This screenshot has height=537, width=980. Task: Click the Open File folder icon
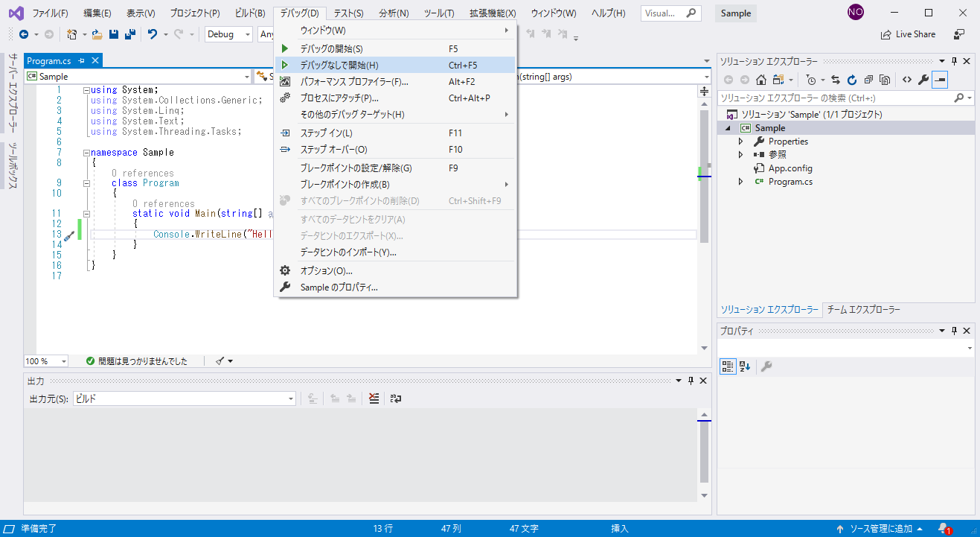click(x=97, y=34)
